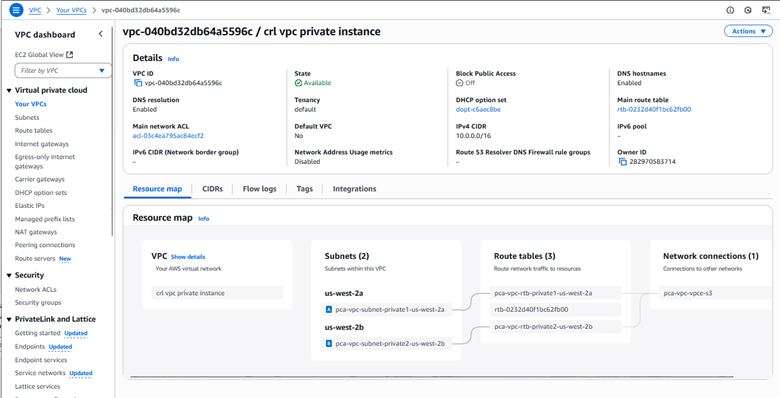
Task: Open Network ACLs in sidebar
Action: (x=35, y=289)
